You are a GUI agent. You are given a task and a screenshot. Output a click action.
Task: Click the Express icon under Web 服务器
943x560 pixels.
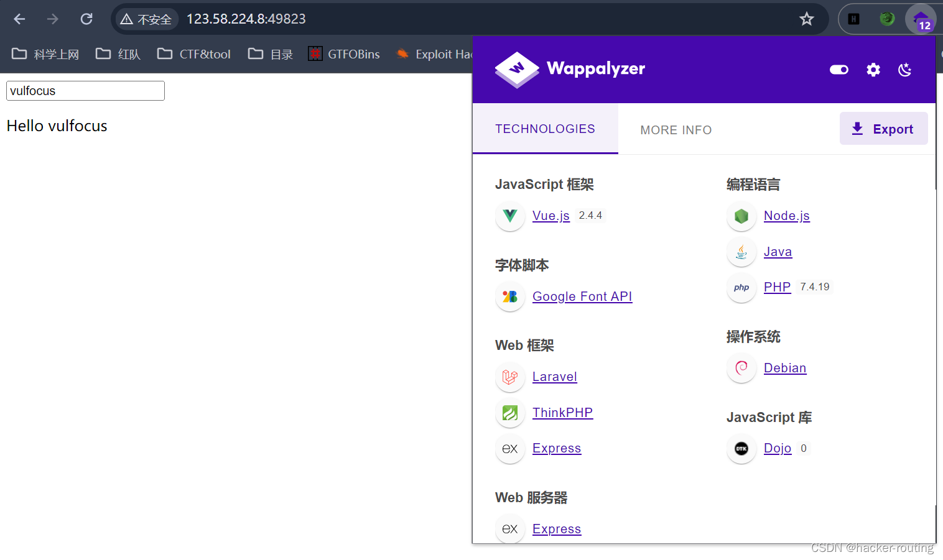tap(510, 529)
